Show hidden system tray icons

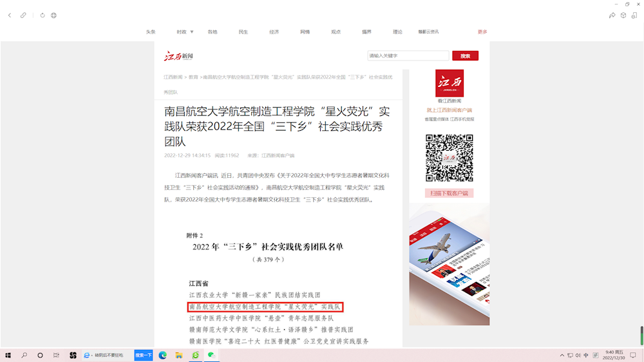click(x=562, y=355)
